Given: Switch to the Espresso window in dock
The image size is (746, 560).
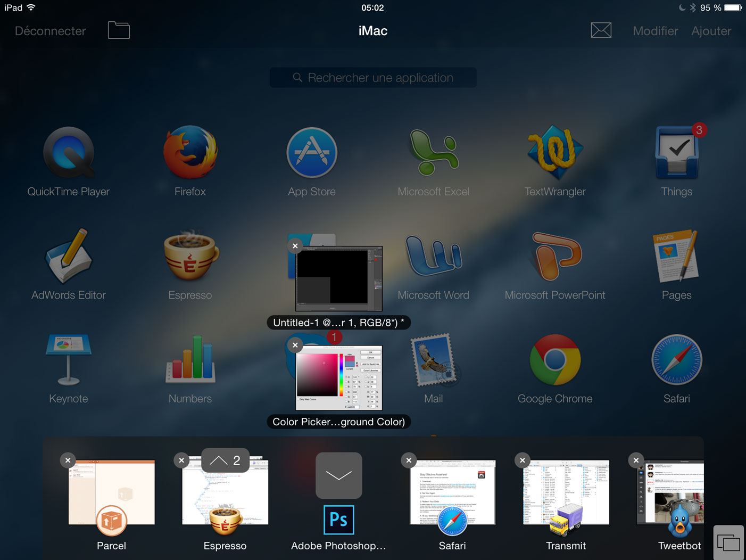Looking at the screenshot, I should [225, 492].
